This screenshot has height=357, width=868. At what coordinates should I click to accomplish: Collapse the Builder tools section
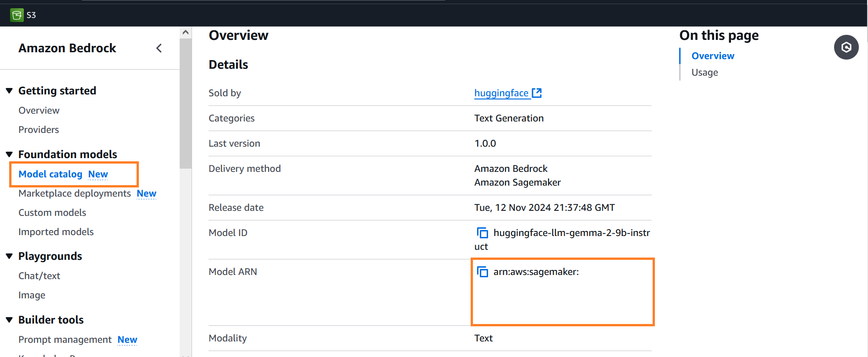coord(9,320)
